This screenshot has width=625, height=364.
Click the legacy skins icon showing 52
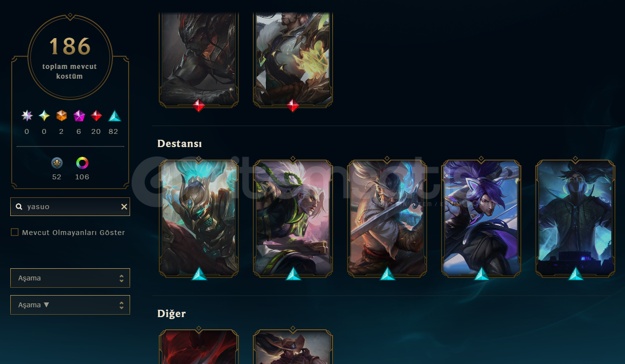pos(57,163)
